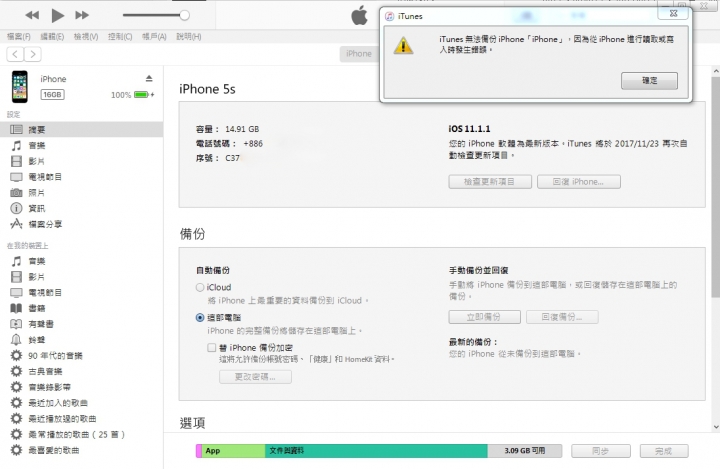The width and height of the screenshot is (720, 469).
Task: Click the play button
Action: click(57, 15)
